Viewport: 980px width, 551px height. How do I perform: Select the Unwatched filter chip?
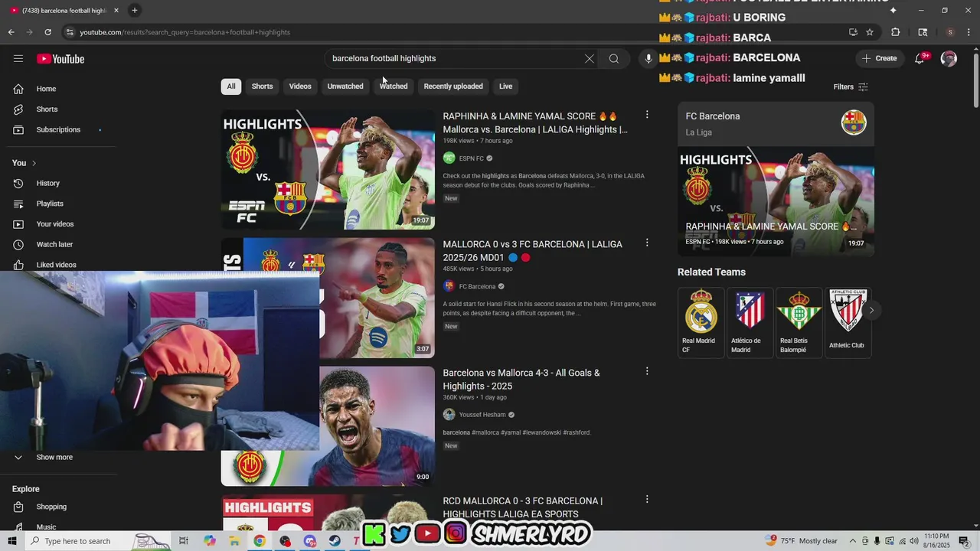click(x=345, y=86)
